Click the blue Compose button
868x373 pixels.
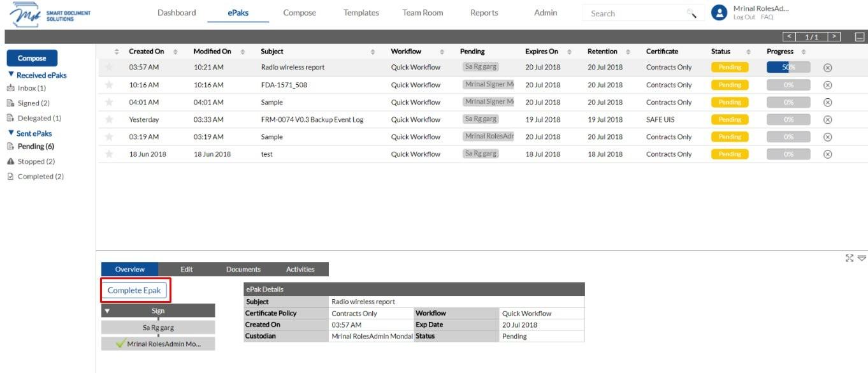point(32,58)
